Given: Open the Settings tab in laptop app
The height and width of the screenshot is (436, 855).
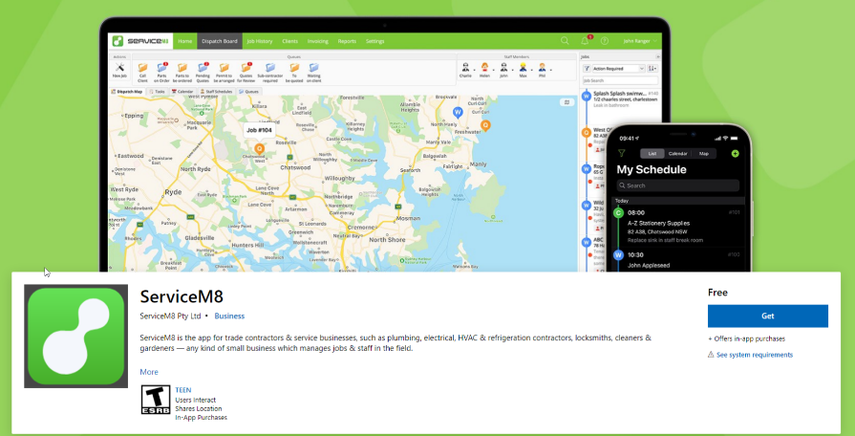Looking at the screenshot, I should tap(375, 41).
